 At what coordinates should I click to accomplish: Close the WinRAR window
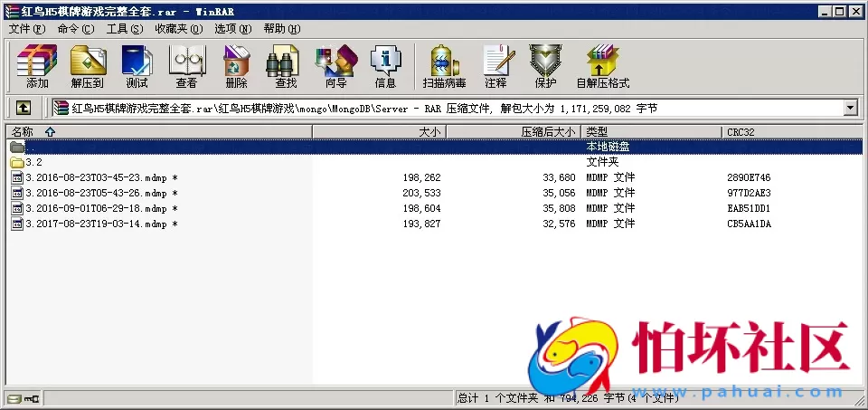pos(855,12)
